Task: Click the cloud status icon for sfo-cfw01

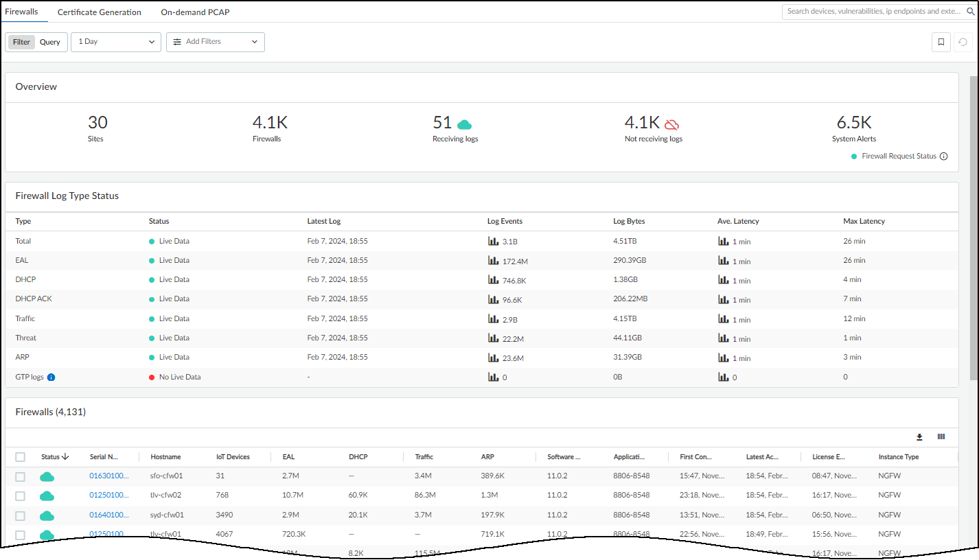Action: tap(47, 476)
